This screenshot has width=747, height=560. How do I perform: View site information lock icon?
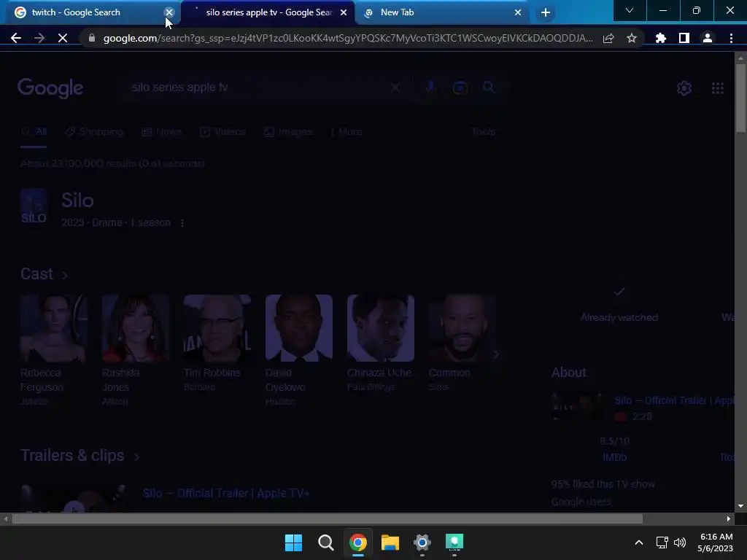(x=92, y=38)
